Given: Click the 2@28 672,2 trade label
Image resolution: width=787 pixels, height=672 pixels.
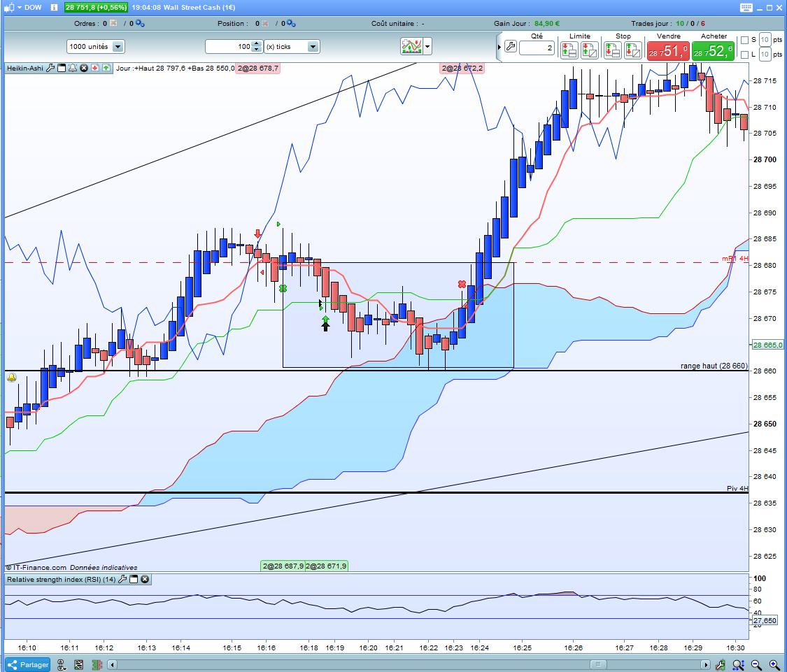Looking at the screenshot, I should [462, 69].
